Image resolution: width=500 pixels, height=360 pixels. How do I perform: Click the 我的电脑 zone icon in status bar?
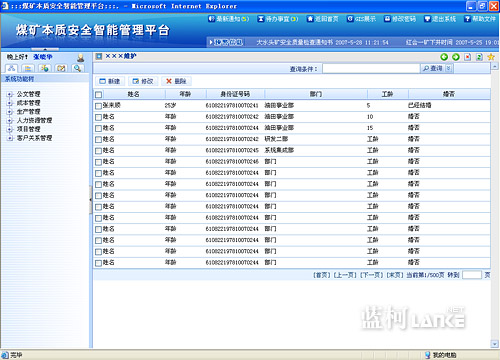pyautogui.click(x=427, y=355)
